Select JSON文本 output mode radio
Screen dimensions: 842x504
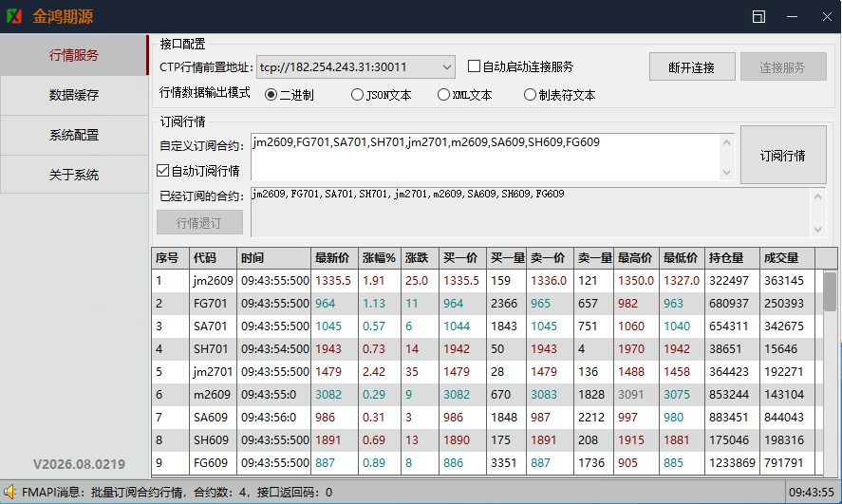point(357,95)
